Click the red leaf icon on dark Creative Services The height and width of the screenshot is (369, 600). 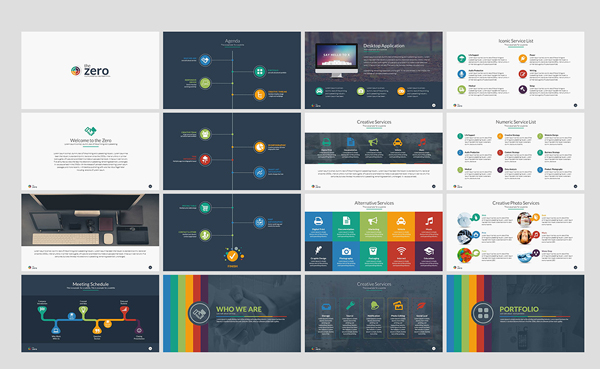421,305
